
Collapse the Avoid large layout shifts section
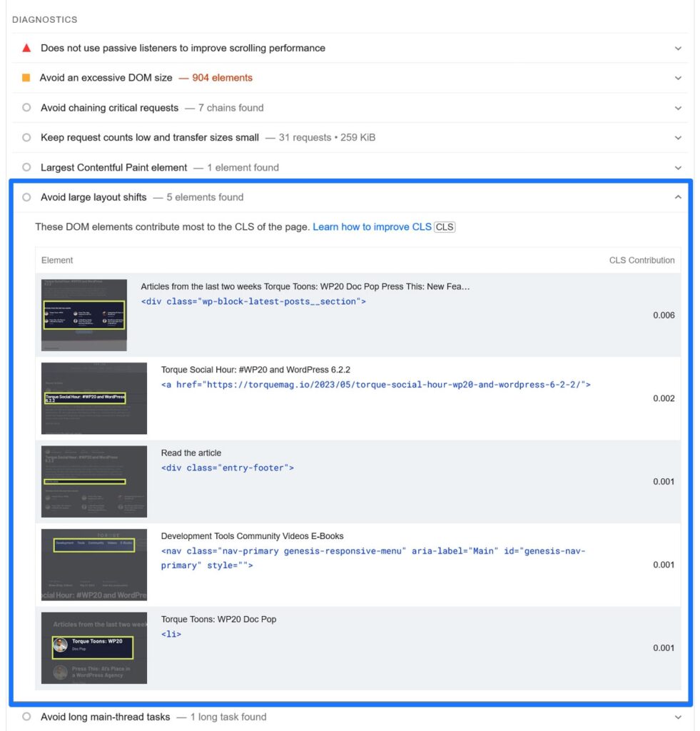(678, 197)
